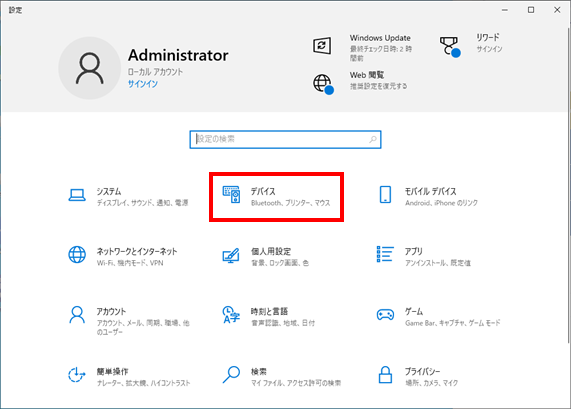Click the magnifier button in search box
This screenshot has width=571, height=409.
click(x=373, y=139)
